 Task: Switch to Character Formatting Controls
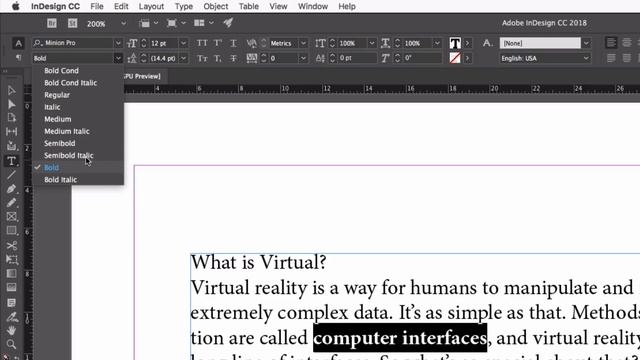pyautogui.click(x=18, y=43)
